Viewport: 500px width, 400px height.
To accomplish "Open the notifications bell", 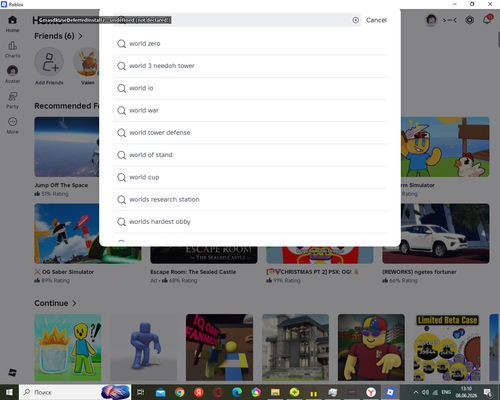I will tap(487, 19).
